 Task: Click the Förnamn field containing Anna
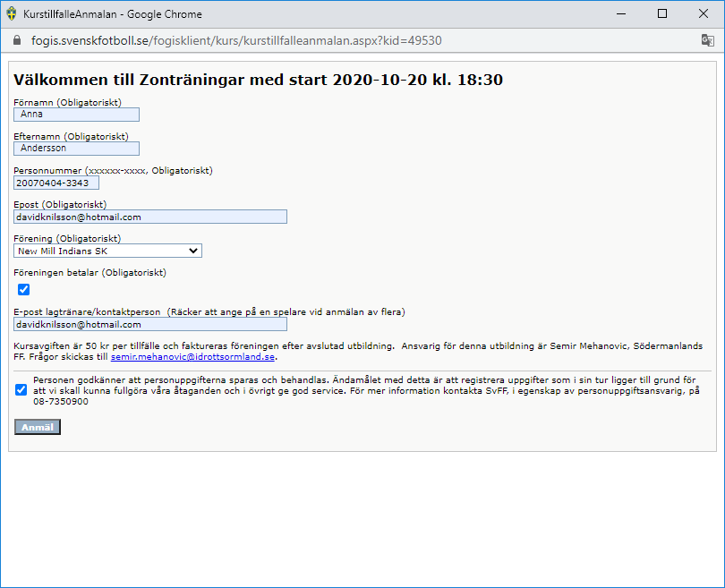[77, 115]
